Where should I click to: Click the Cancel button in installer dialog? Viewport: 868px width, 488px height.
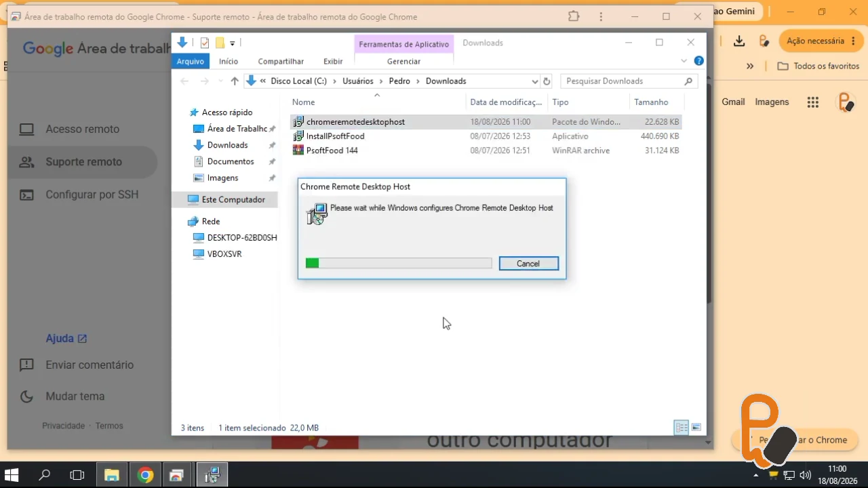point(528,264)
